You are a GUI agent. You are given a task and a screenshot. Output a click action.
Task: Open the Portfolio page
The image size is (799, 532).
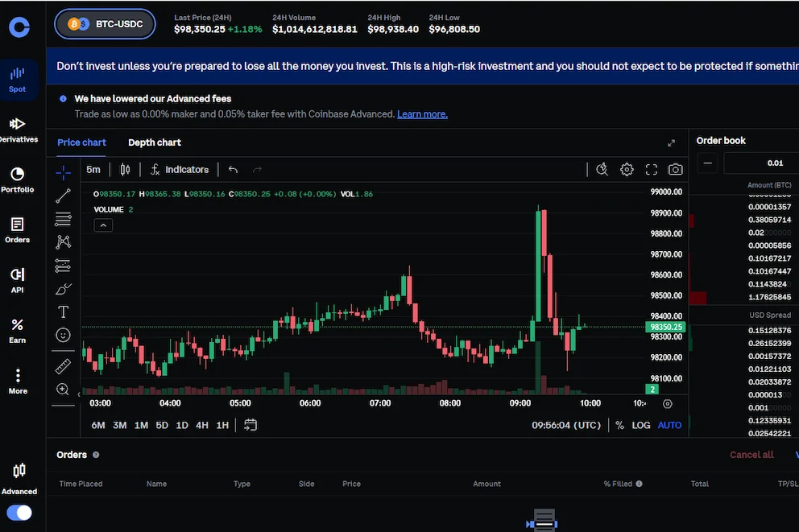[18, 181]
